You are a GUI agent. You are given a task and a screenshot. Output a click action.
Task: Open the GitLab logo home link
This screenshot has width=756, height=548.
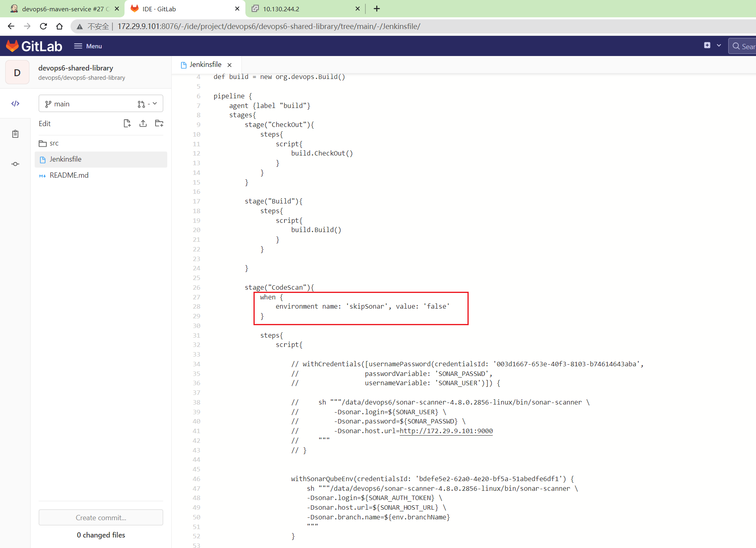[x=34, y=46]
